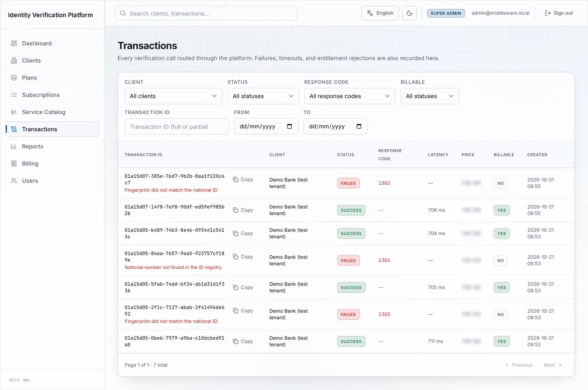Open the Reports section
588x390 pixels.
(x=52, y=146)
